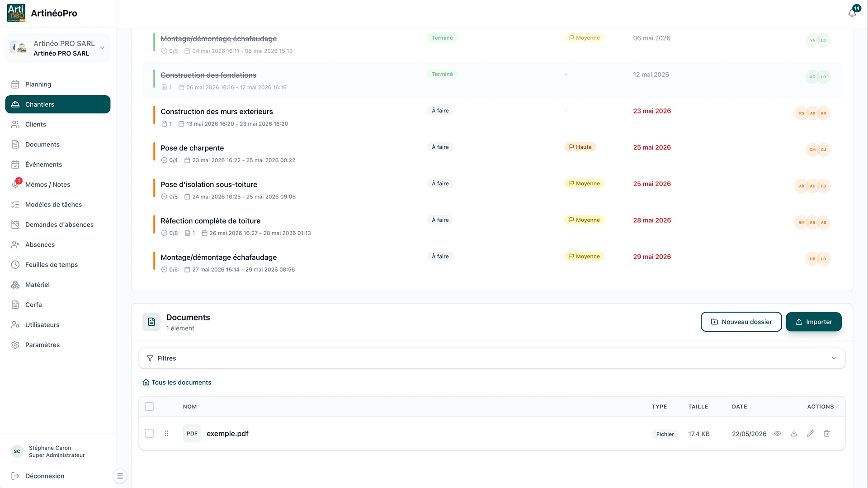Open the Pose de charpente task
The image size is (868, 488).
(x=192, y=148)
